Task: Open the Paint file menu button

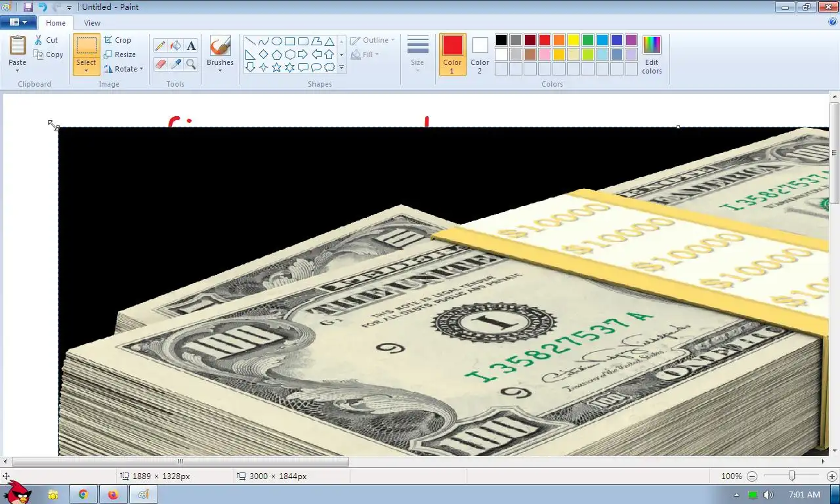Action: tap(18, 22)
